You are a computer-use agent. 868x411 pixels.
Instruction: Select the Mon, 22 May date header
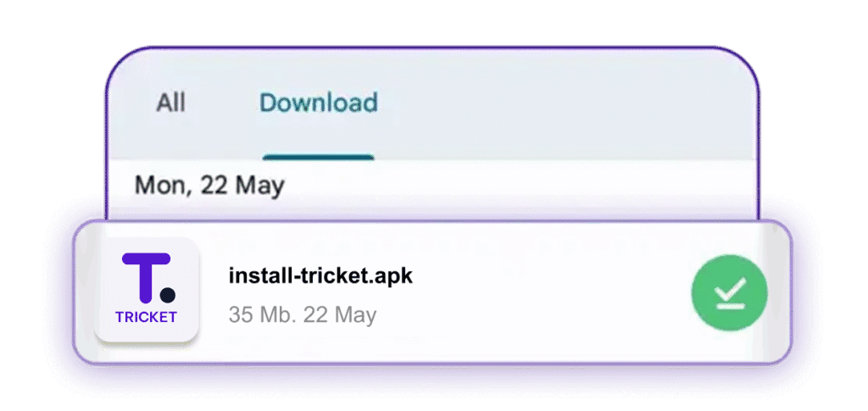click(209, 186)
